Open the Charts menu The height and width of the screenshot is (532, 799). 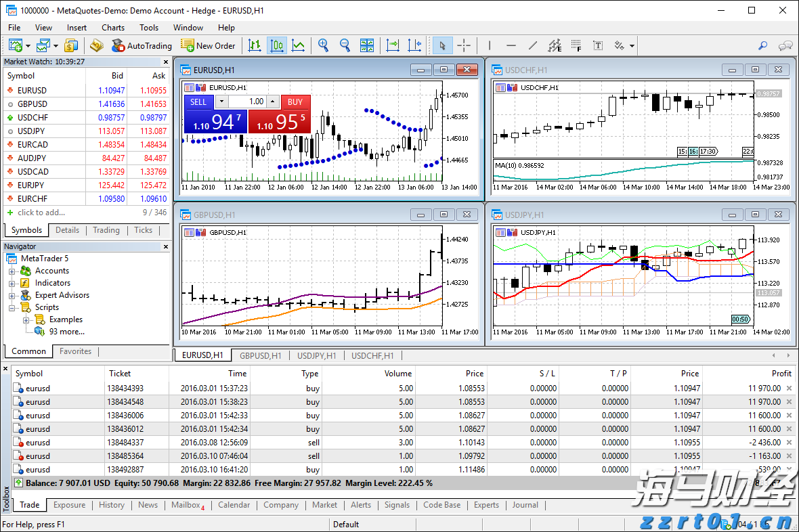point(112,28)
